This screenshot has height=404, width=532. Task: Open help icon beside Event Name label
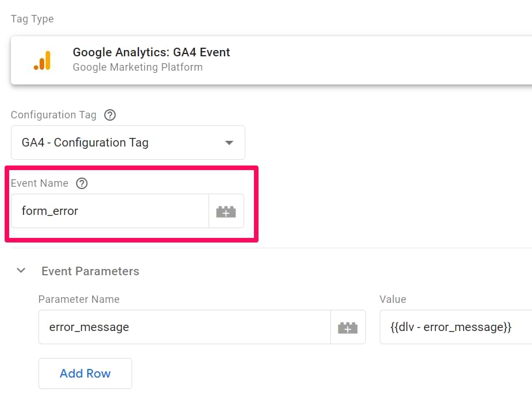click(82, 183)
